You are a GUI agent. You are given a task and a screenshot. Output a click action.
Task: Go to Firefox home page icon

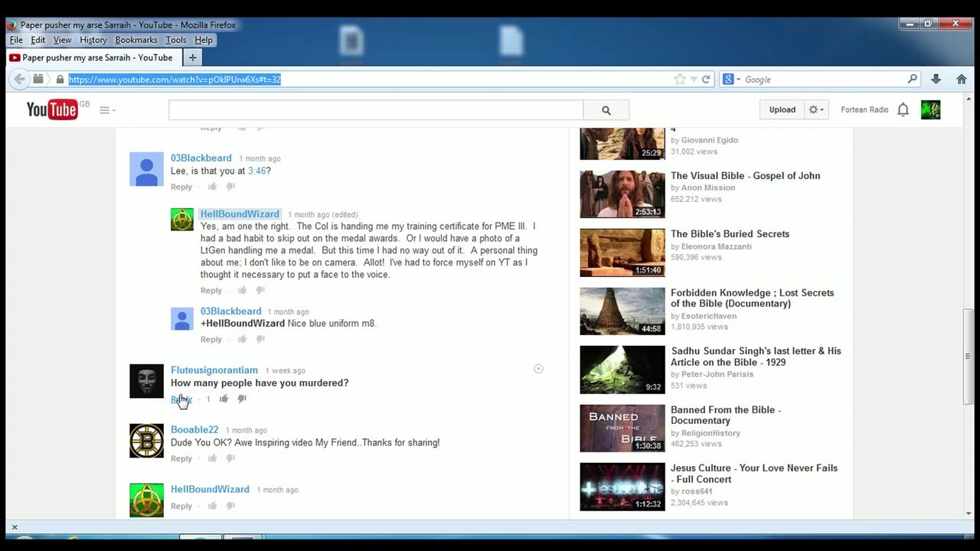coord(962,79)
